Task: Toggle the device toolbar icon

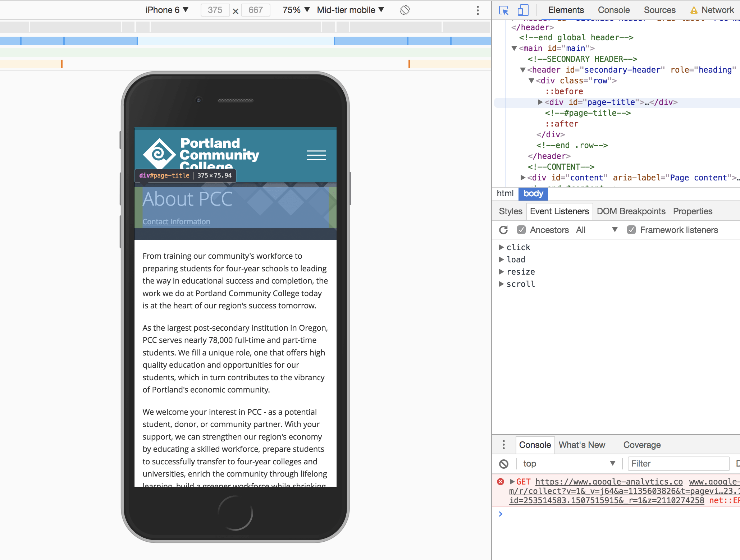Action: (x=522, y=10)
